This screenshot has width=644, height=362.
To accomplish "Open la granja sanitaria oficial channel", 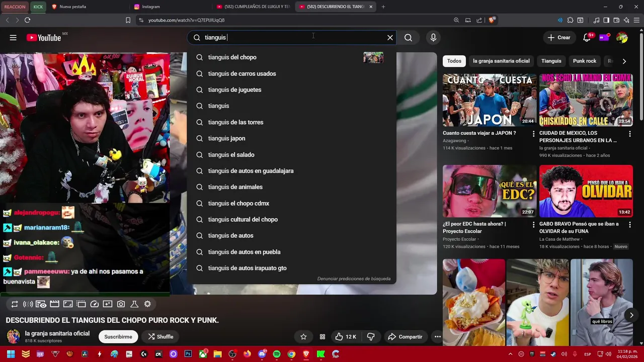I will click(x=57, y=333).
